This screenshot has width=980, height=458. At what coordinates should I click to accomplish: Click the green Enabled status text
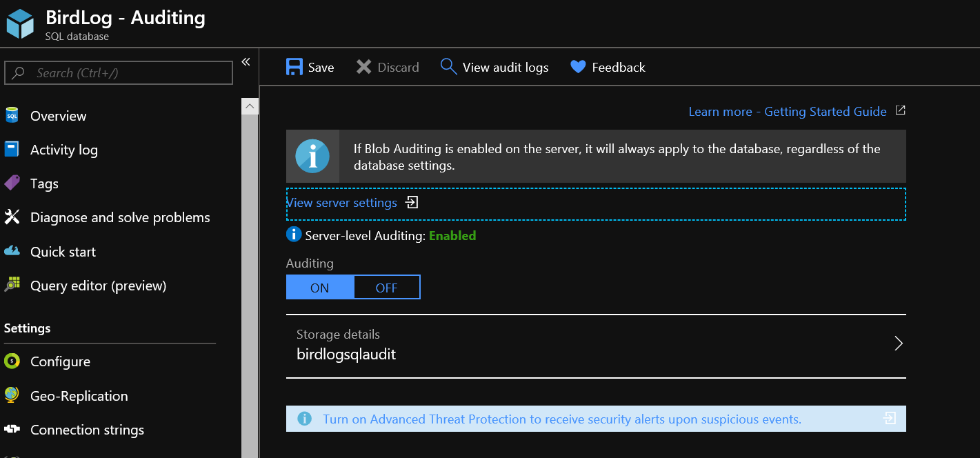point(452,235)
